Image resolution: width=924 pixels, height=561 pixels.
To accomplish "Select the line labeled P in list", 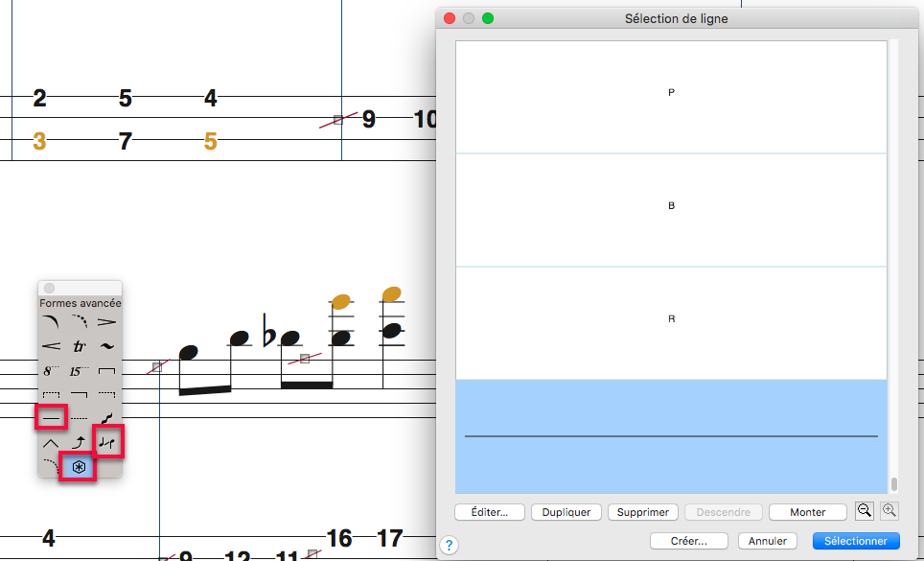I will (x=671, y=96).
